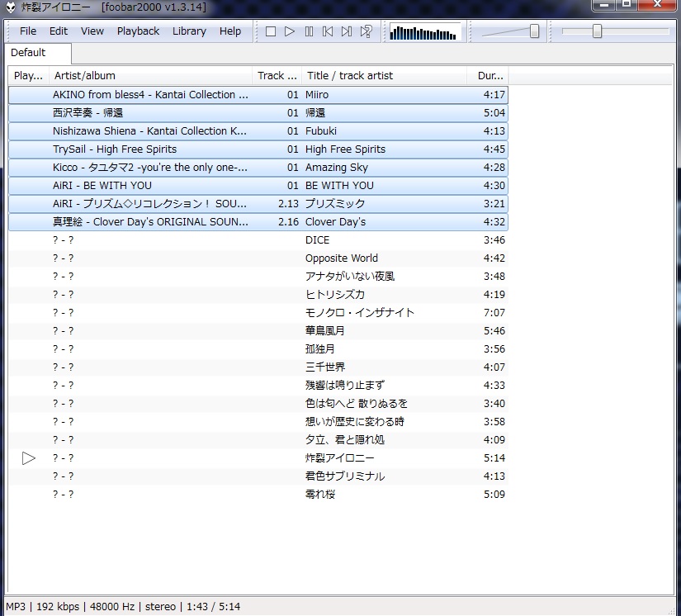Sort by Artist/album column header
This screenshot has width=681, height=616.
(150, 76)
